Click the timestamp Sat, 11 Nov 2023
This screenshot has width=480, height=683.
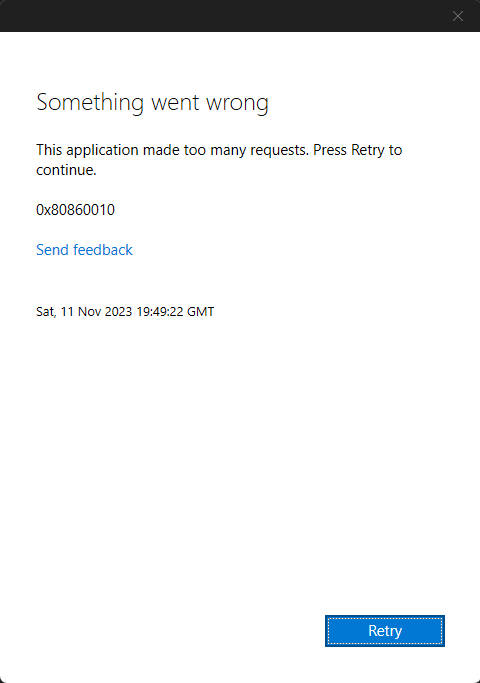(x=84, y=311)
